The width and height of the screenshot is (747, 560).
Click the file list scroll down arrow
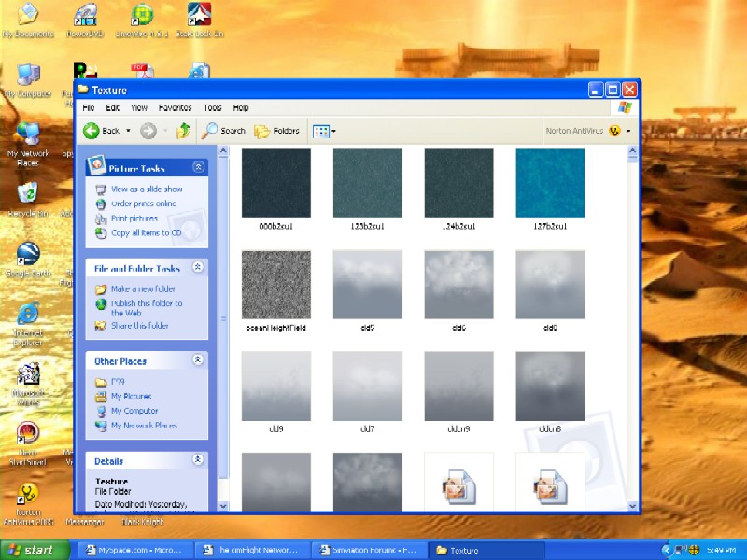632,506
